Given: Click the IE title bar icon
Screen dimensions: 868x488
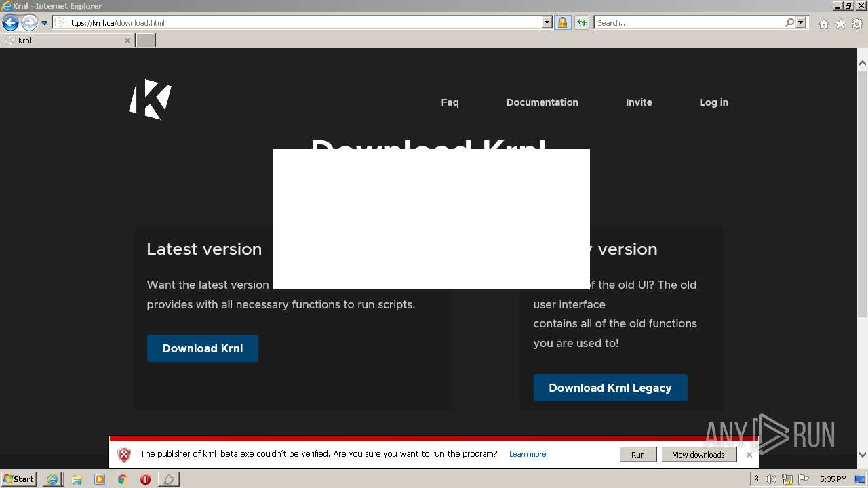Looking at the screenshot, I should 6,6.
